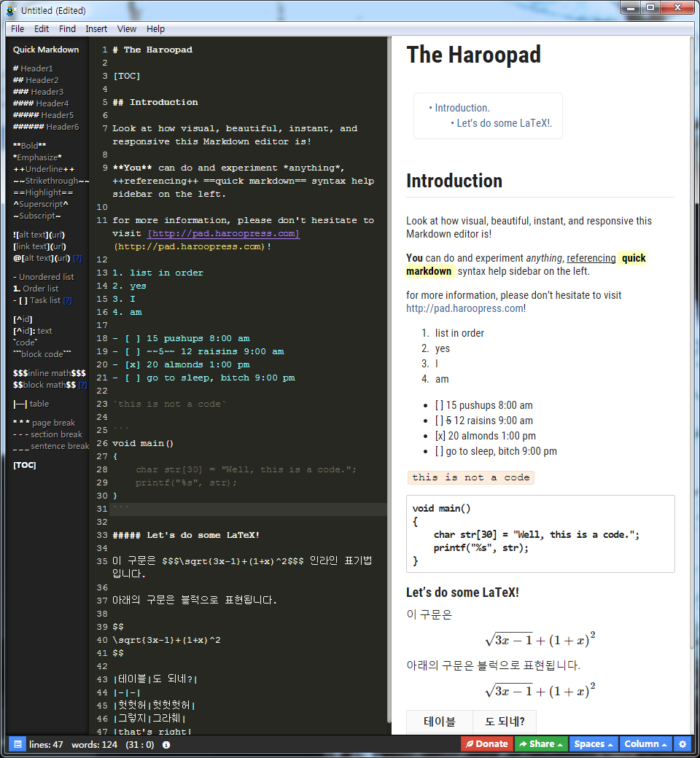Insert *** page break from sidebar
The height and width of the screenshot is (758, 700).
click(x=44, y=423)
